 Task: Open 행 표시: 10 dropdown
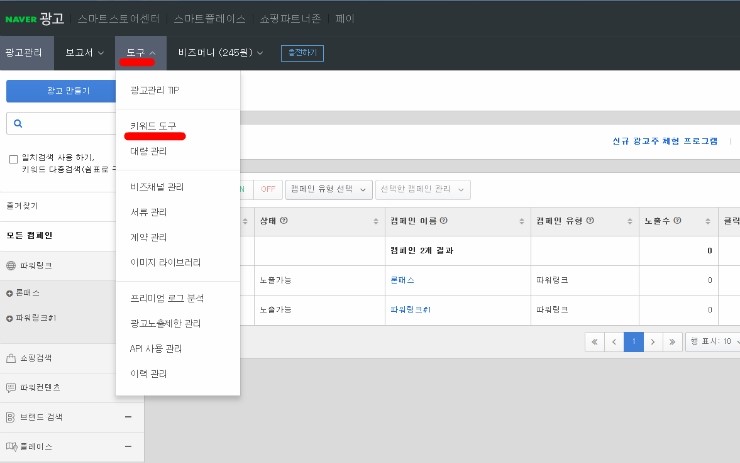(x=713, y=341)
